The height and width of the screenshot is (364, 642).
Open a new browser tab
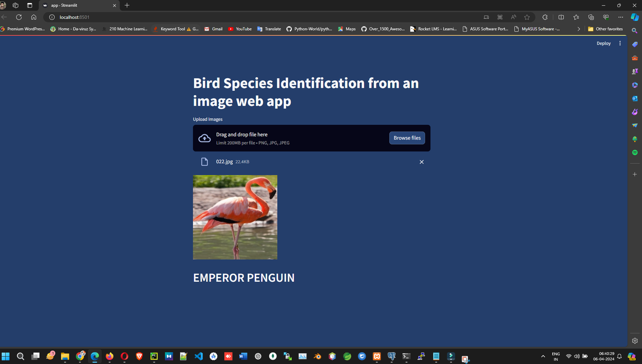127,5
